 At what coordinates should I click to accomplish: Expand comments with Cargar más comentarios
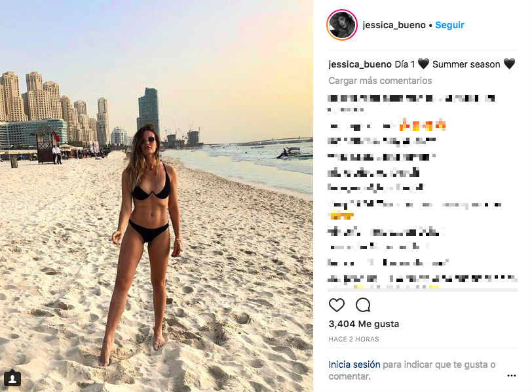(x=380, y=81)
